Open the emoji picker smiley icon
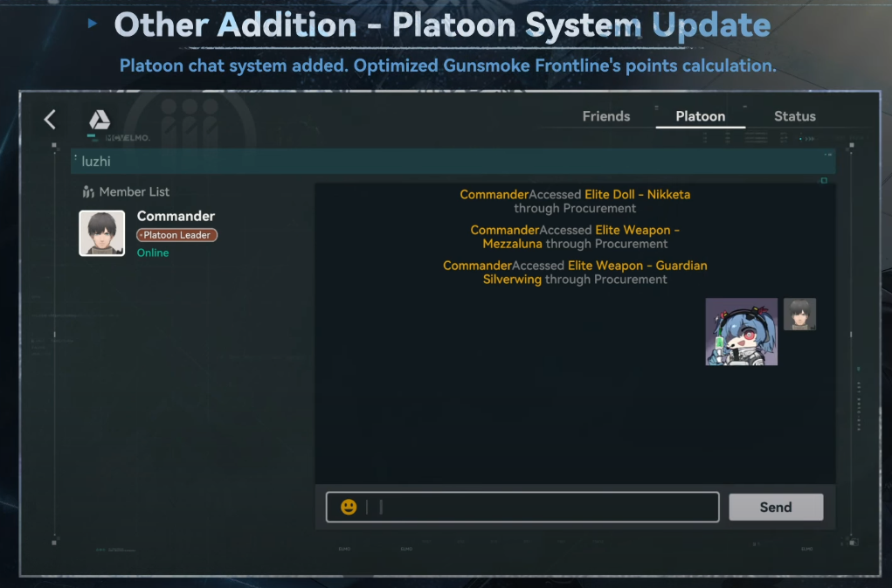892x588 pixels. pos(349,507)
